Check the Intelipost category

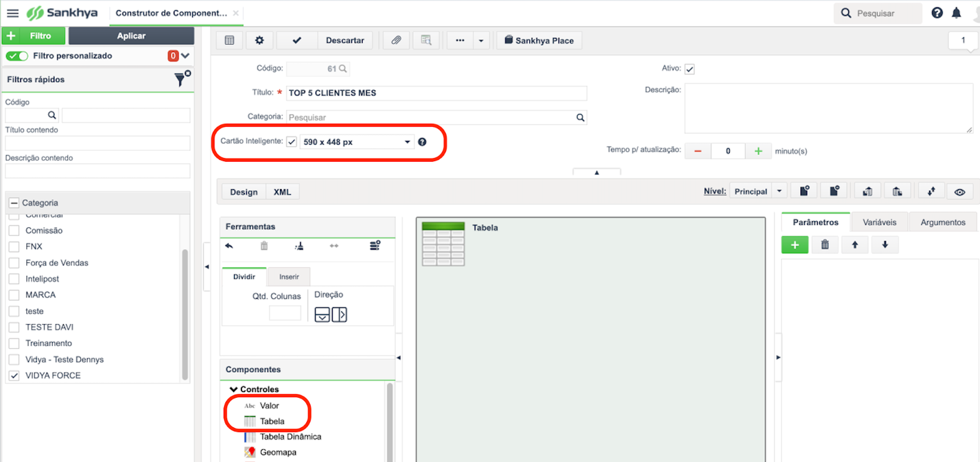coord(14,279)
